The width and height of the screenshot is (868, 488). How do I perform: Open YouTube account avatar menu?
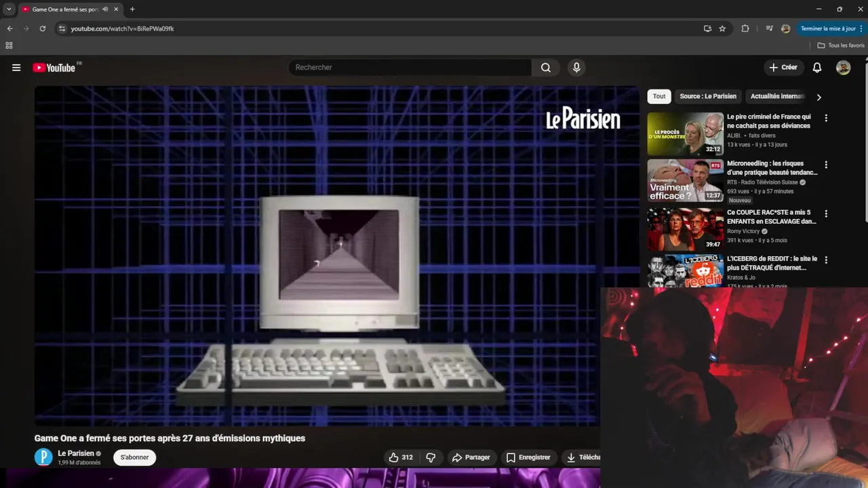843,67
